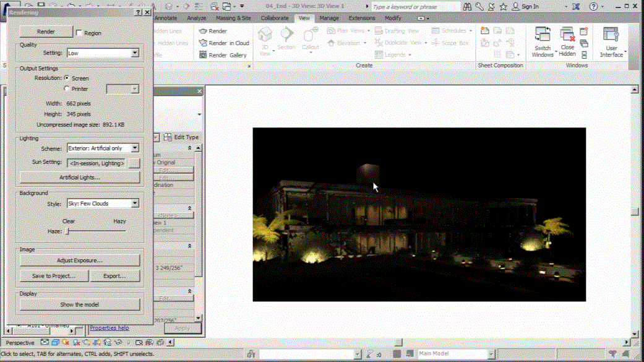
Task: Click the Perspective view scale label
Action: pyautogui.click(x=20, y=343)
